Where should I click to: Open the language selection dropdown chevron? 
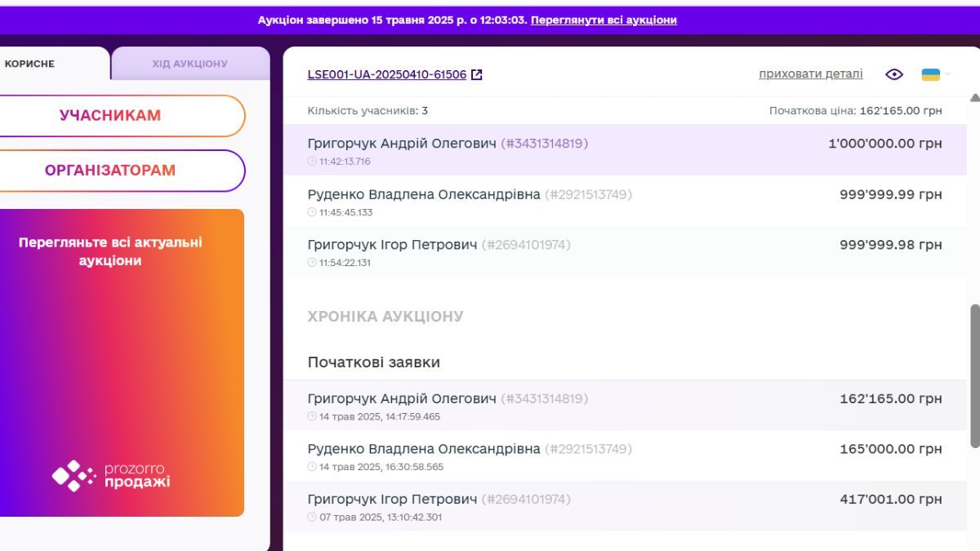coord(946,75)
